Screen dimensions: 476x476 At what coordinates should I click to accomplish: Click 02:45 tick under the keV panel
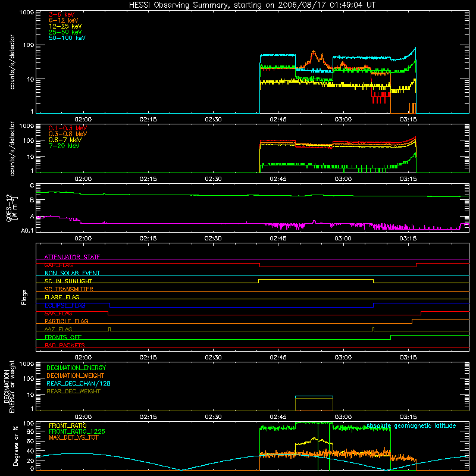coord(278,120)
